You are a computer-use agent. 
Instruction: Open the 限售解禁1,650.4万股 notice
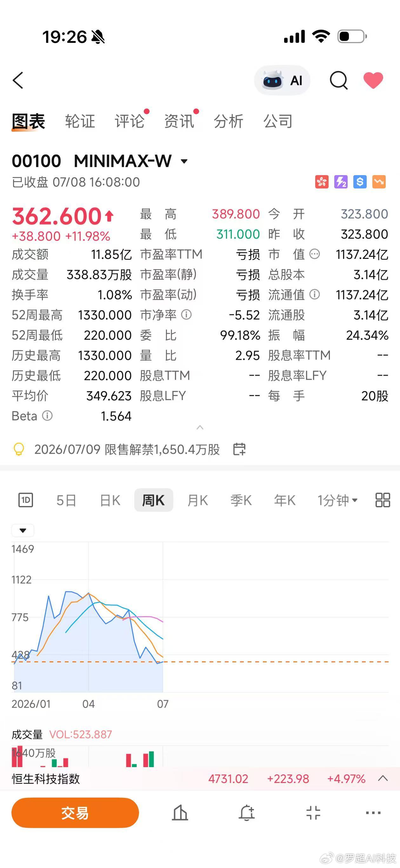coord(127,450)
